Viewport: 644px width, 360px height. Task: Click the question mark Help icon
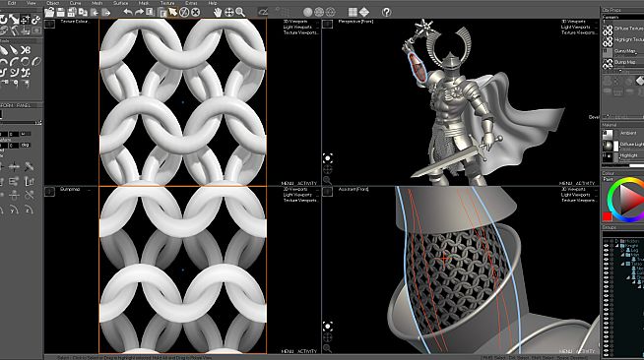coord(386,13)
